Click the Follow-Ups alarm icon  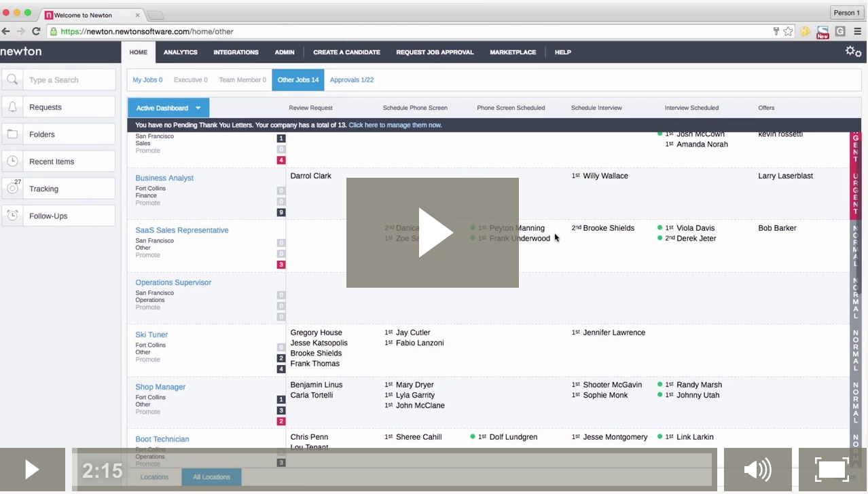12,216
